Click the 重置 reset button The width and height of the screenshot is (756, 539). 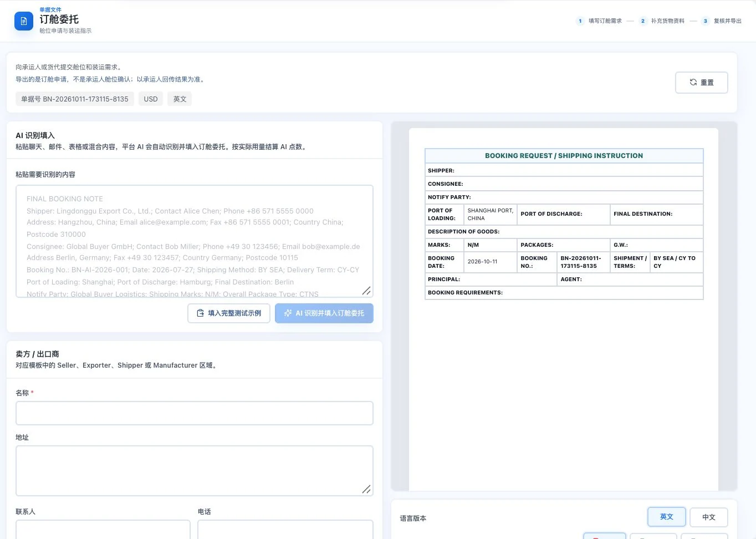click(701, 83)
